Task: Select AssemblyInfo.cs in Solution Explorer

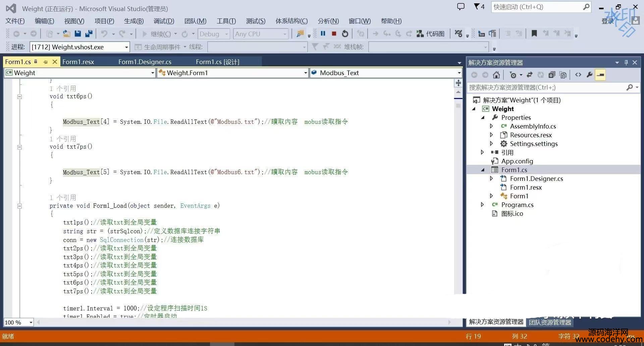Action: point(533,126)
